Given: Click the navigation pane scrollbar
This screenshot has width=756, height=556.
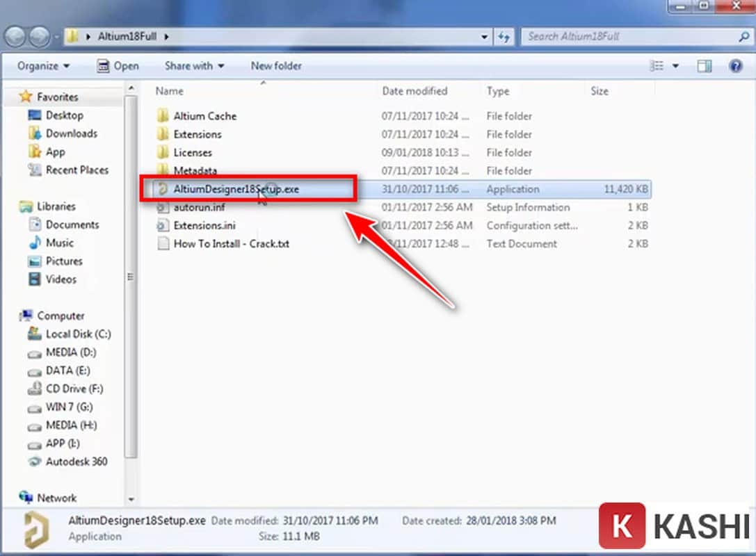Looking at the screenshot, I should point(131,277).
